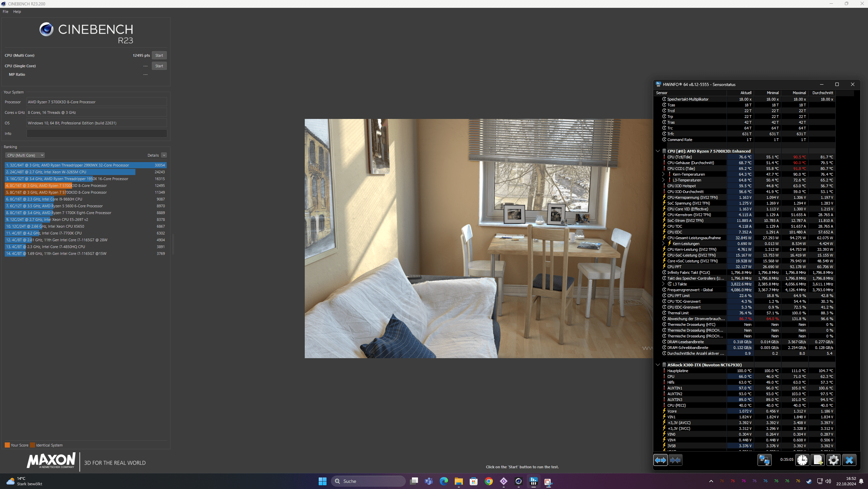Click HWiNFO expand window arrows icon

click(x=660, y=460)
